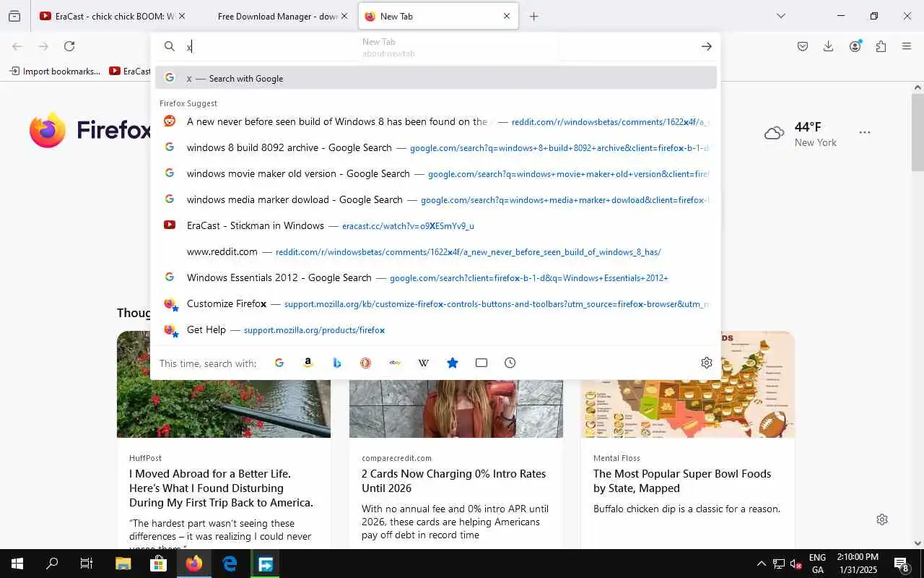This screenshot has height=578, width=924.
Task: Open new tab personalize gear icon
Action: click(882, 519)
